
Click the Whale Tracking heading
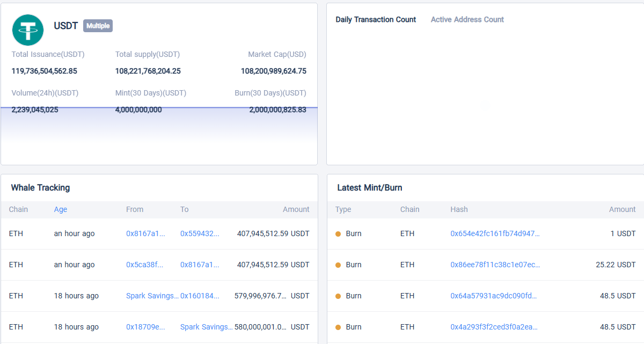tap(40, 188)
